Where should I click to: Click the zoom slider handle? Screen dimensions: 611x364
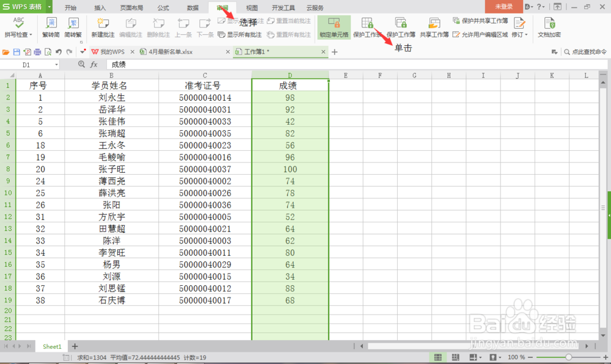tap(568, 357)
